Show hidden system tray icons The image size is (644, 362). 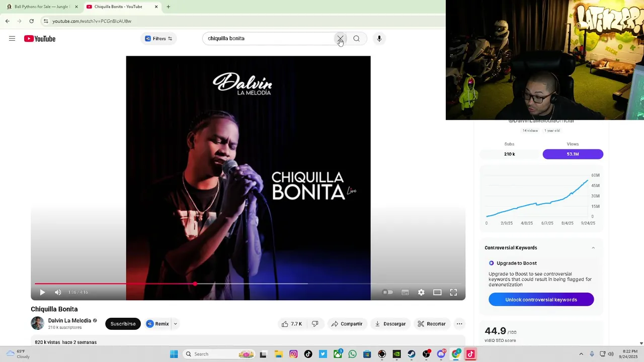[581, 354]
